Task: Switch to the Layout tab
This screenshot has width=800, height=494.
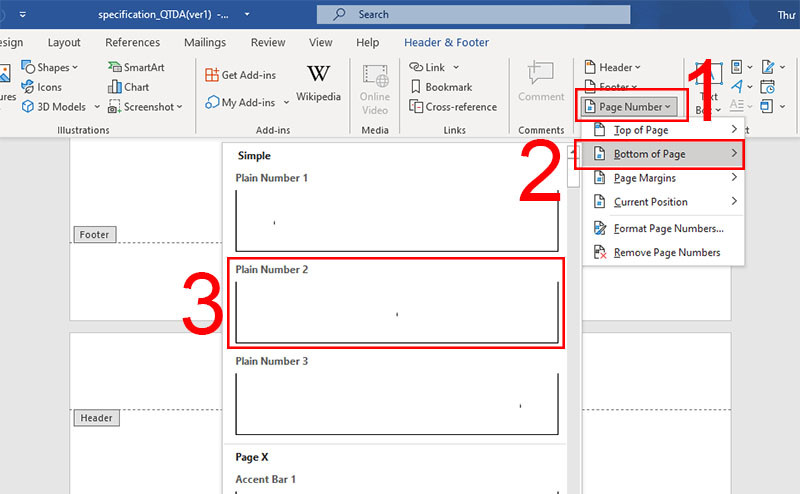Action: [64, 42]
